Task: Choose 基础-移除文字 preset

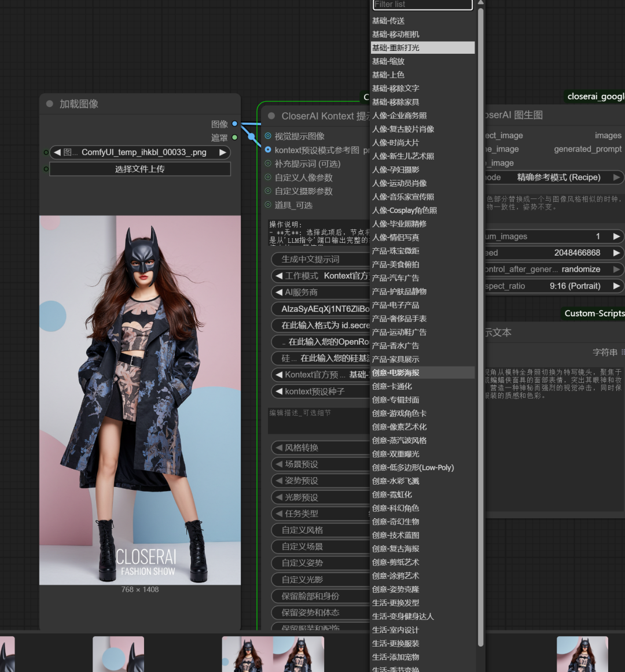Action: (422, 88)
